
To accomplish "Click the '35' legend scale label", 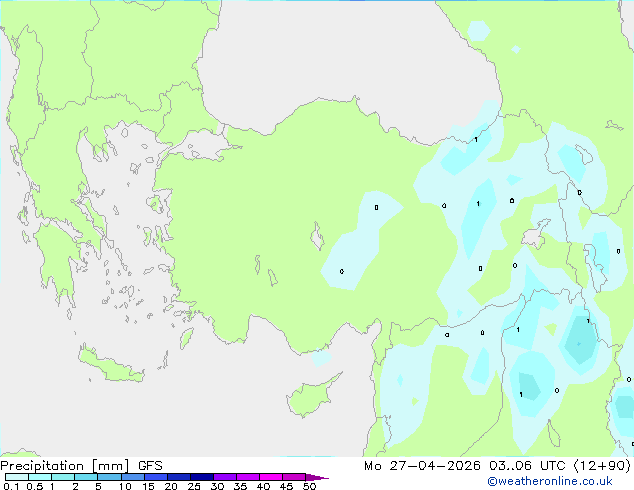I will 240,486.
